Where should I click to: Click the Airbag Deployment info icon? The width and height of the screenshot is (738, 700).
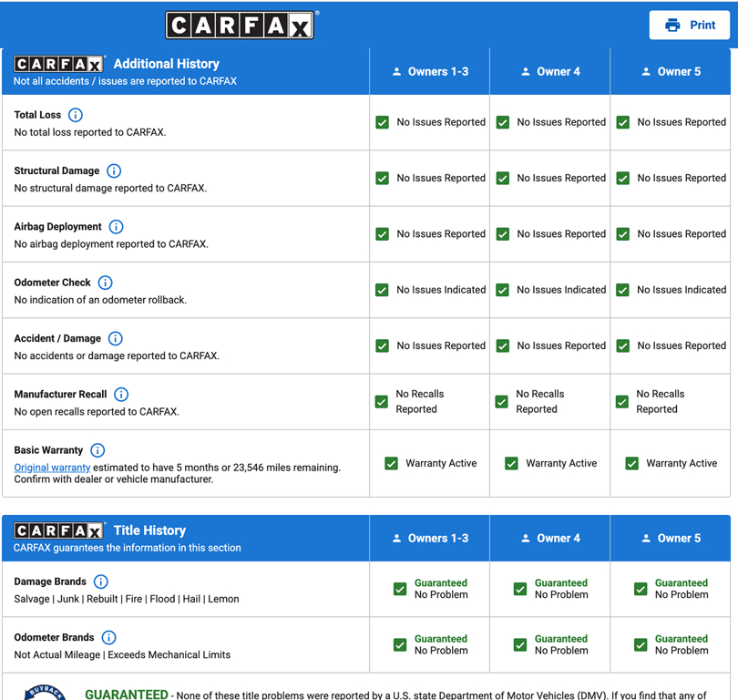116,227
